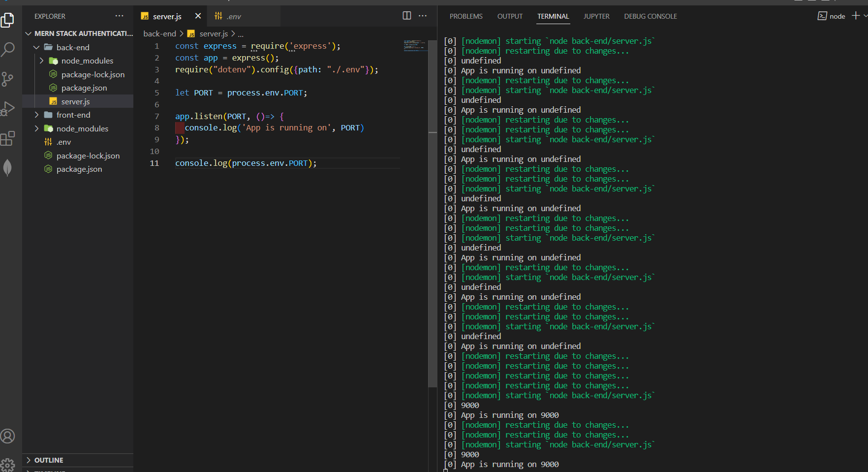The height and width of the screenshot is (472, 868).
Task: Click the dotenv config line 3
Action: pos(277,70)
